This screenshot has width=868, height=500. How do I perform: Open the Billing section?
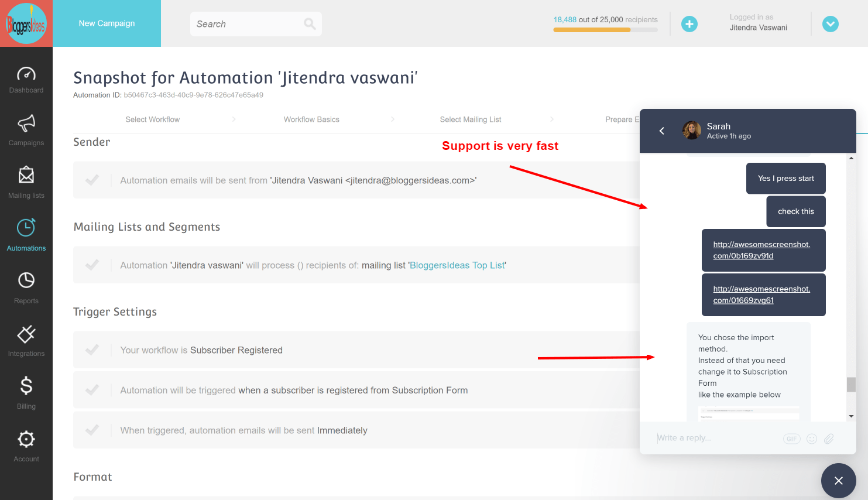[26, 393]
